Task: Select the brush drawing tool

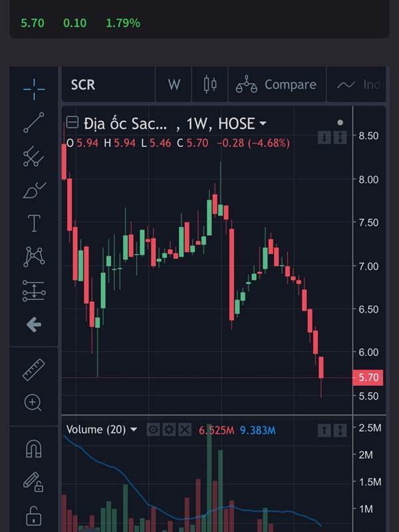Action: [x=34, y=190]
